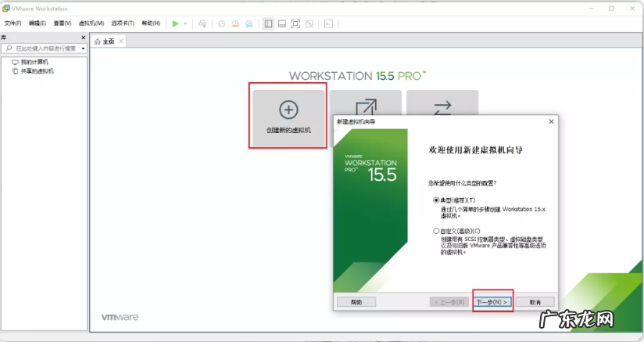
Task: Open the 文件(F) menu
Action: [x=13, y=23]
